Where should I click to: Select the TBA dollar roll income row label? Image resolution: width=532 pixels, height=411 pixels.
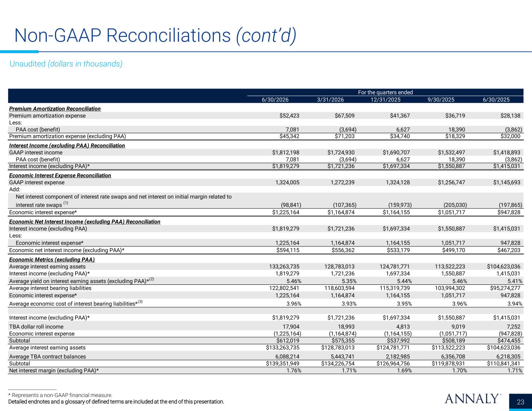tap(36, 326)
